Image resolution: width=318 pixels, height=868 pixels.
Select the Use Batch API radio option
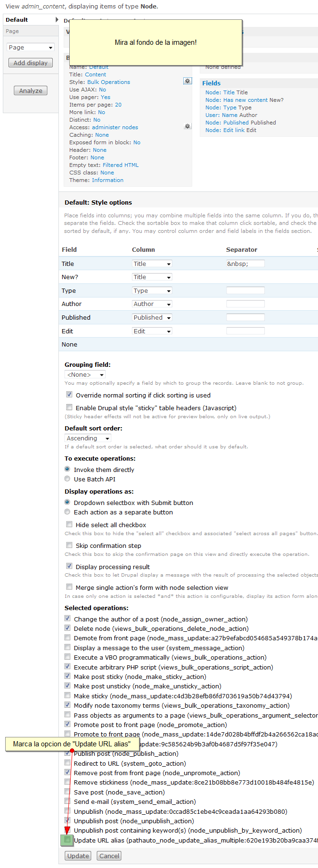pos(67,479)
